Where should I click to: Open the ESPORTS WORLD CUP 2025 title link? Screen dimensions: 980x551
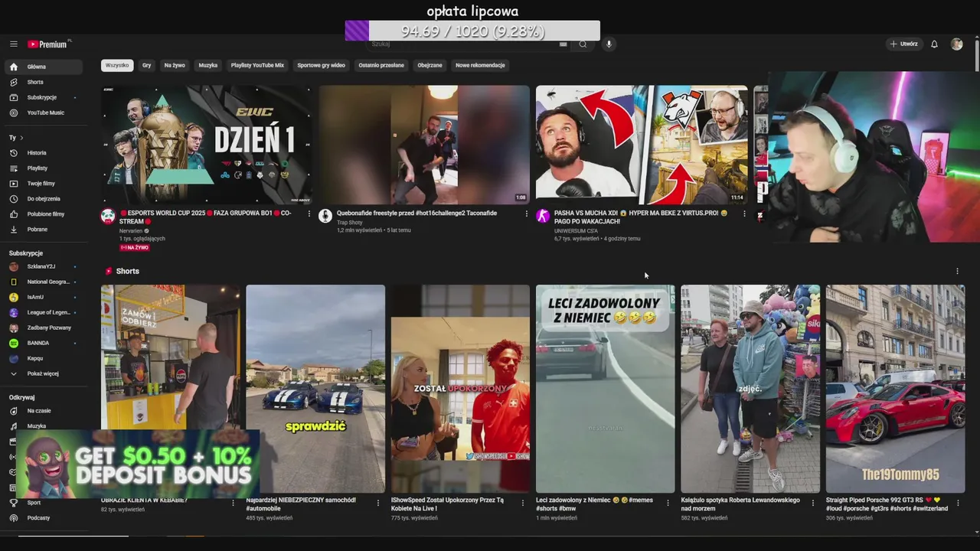(205, 217)
